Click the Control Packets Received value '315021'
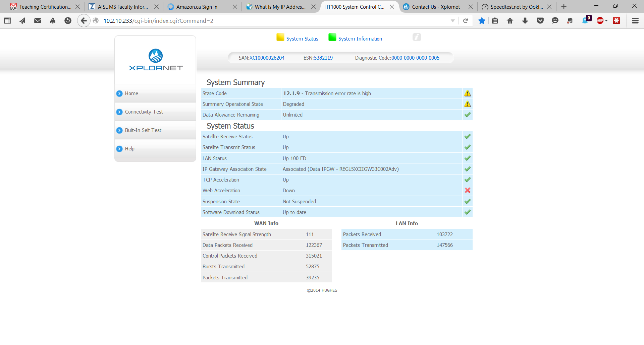 point(314,256)
